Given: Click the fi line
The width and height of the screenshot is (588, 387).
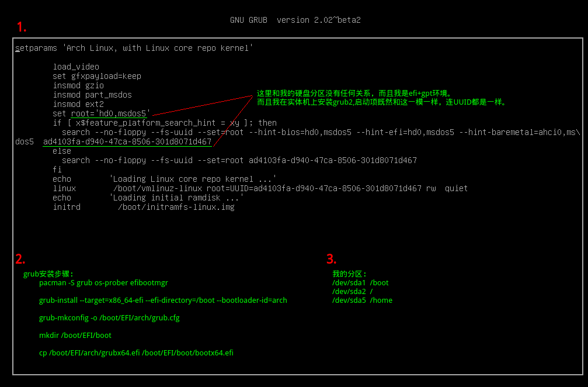Looking at the screenshot, I should click(x=57, y=170).
